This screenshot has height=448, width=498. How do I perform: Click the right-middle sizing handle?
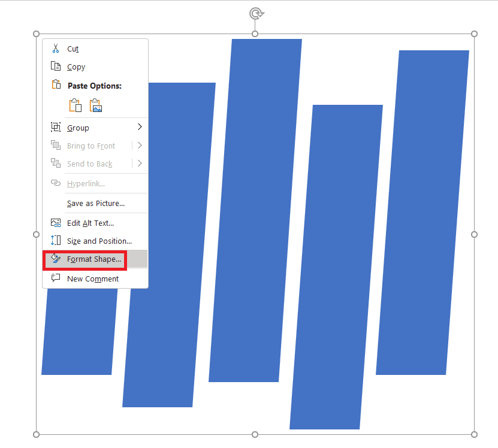pos(474,234)
